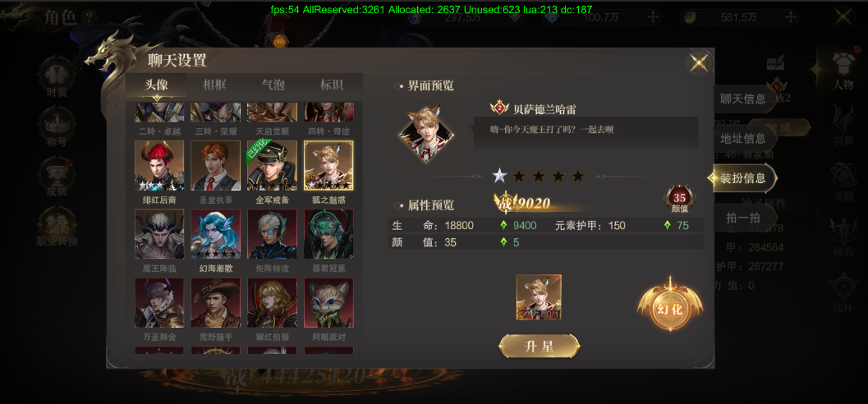Viewport: 868px width, 404px height.
Task: Open the 时装 costume sidebar icon
Action: pyautogui.click(x=56, y=79)
